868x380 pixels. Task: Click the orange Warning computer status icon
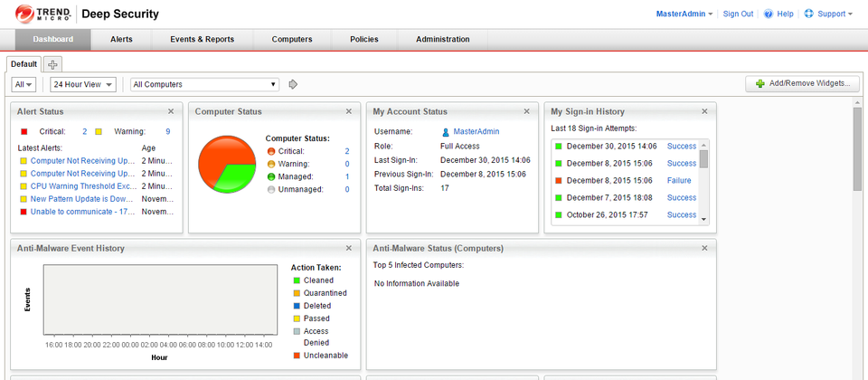click(271, 164)
